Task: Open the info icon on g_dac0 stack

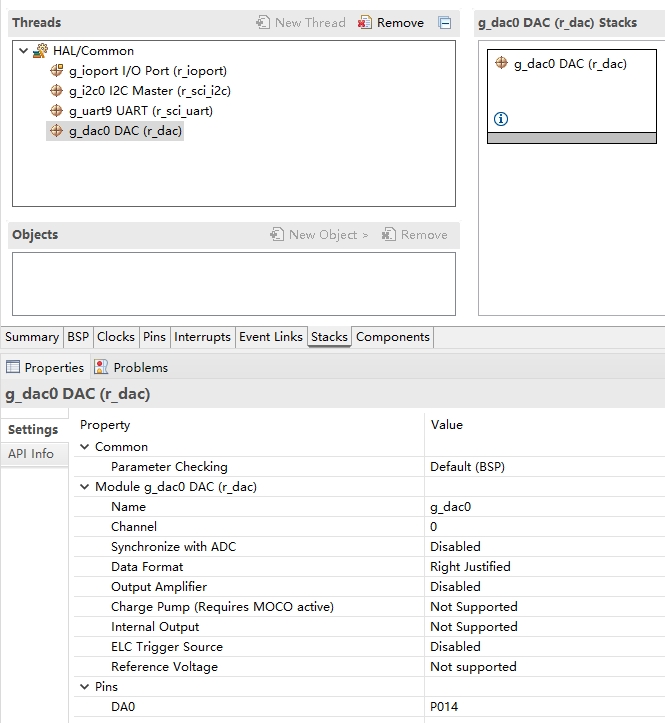Action: (501, 119)
